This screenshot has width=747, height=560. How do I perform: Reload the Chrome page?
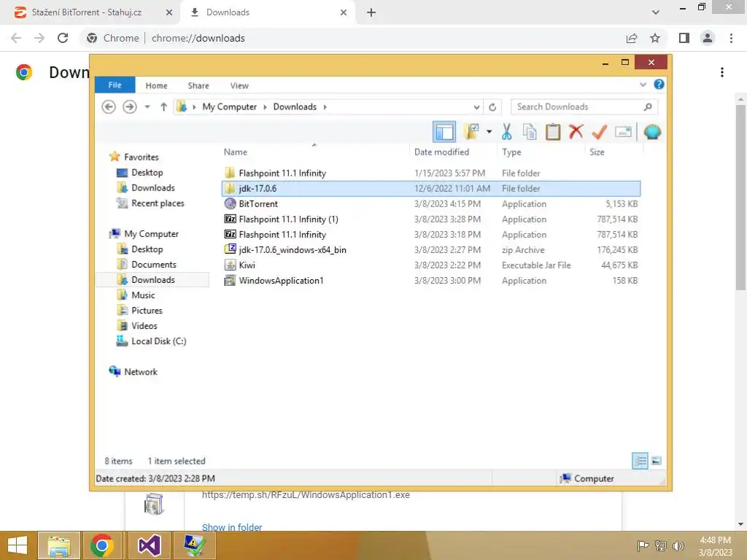(x=63, y=38)
